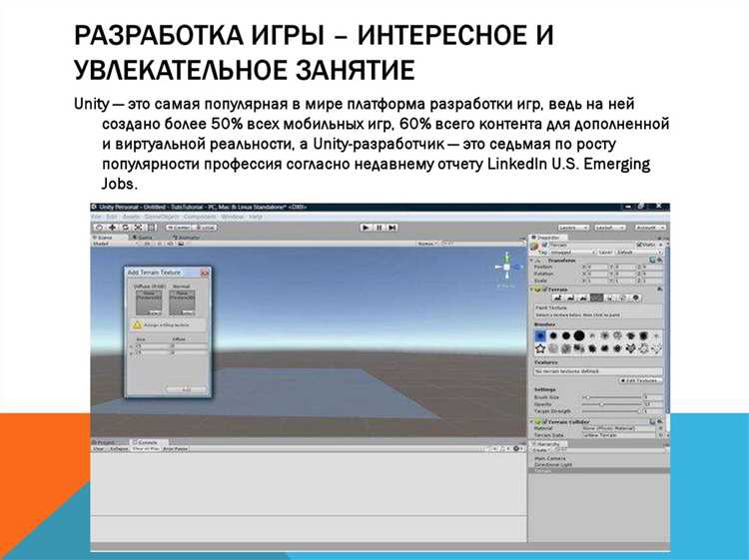Viewport: 749px width, 560px height.
Task: Click Clear in Console toolbar
Action: (x=99, y=449)
